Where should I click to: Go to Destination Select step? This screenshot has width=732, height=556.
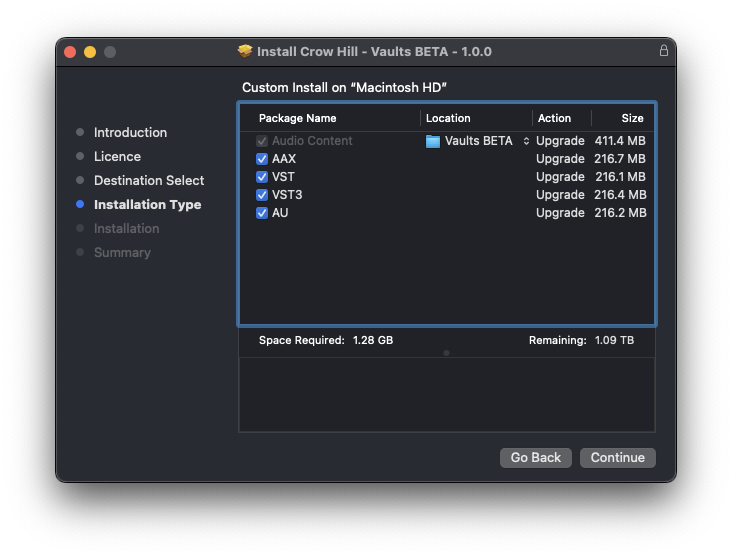coord(148,180)
